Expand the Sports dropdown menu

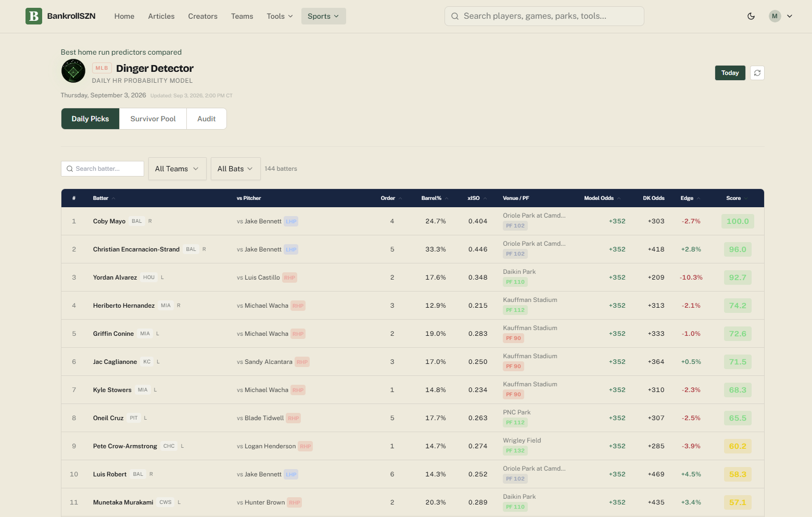click(x=323, y=16)
